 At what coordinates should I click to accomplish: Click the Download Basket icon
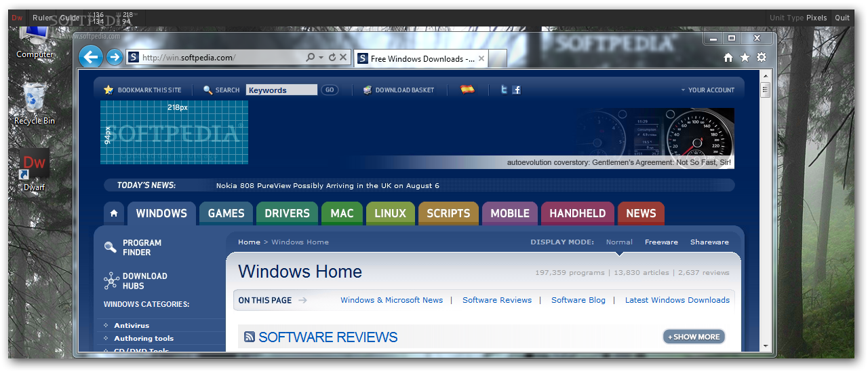[x=367, y=90]
